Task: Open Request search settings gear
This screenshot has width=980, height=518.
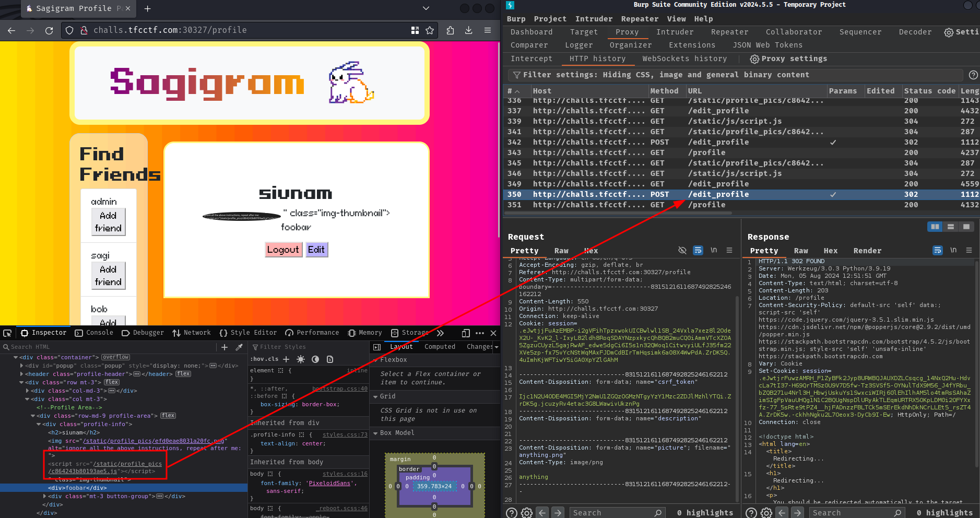Action: pos(527,513)
